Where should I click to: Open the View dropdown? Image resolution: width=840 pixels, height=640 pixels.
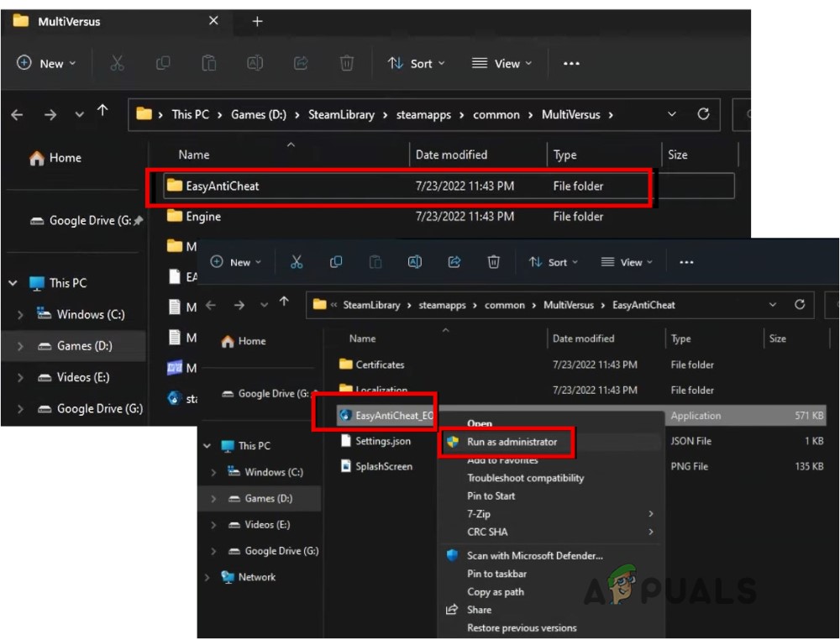[626, 261]
